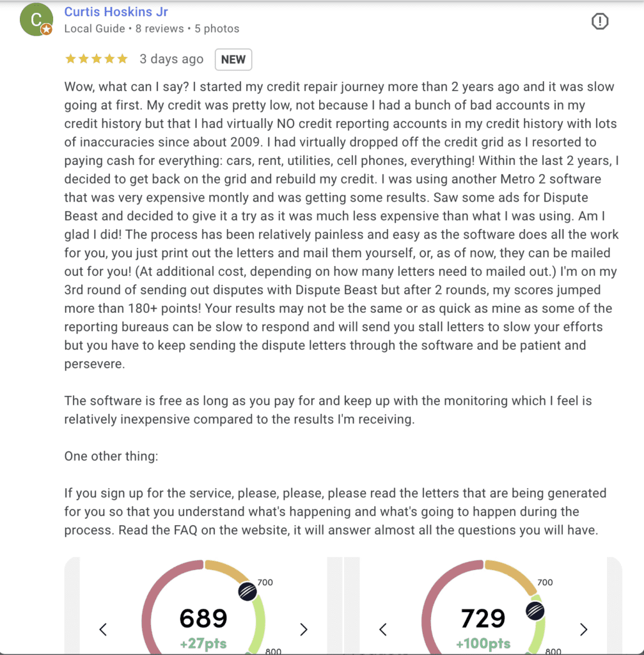Click the "+27pts" score change label
The width and height of the screenshot is (644, 655).
[x=203, y=643]
